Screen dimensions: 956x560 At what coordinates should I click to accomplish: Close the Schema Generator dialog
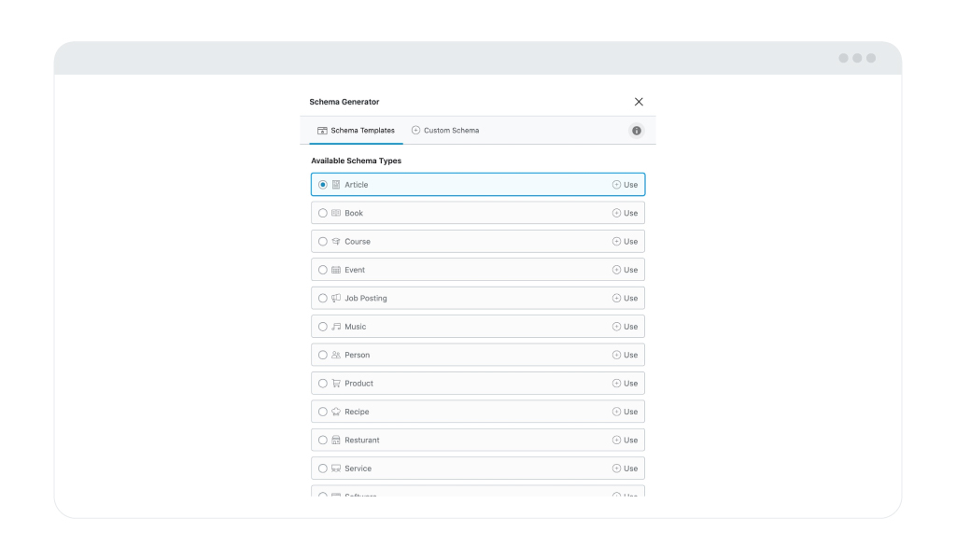point(639,102)
